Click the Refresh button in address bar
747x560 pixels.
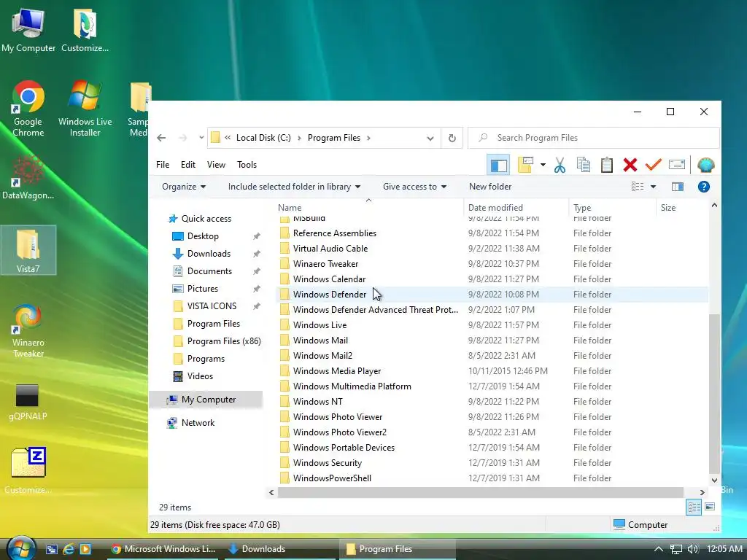(x=452, y=138)
